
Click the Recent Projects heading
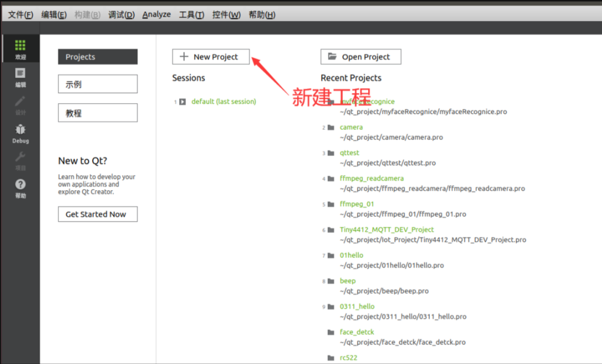point(351,78)
